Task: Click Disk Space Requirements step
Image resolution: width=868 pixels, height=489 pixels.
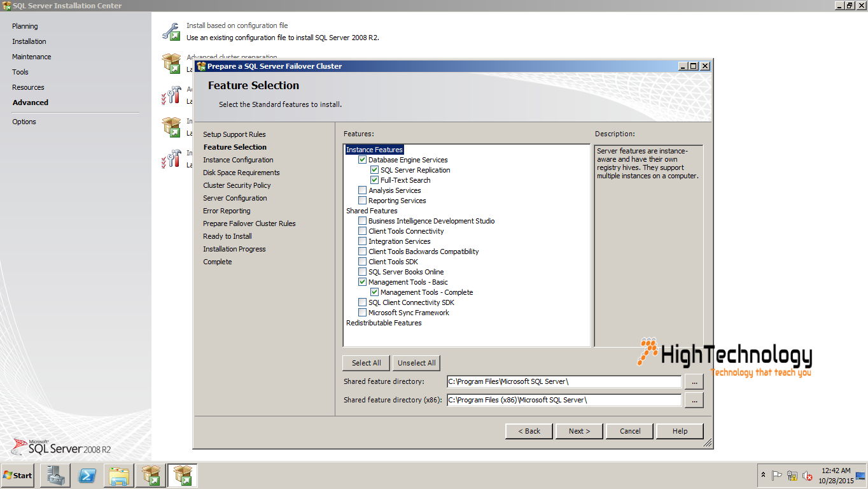Action: [x=241, y=173]
